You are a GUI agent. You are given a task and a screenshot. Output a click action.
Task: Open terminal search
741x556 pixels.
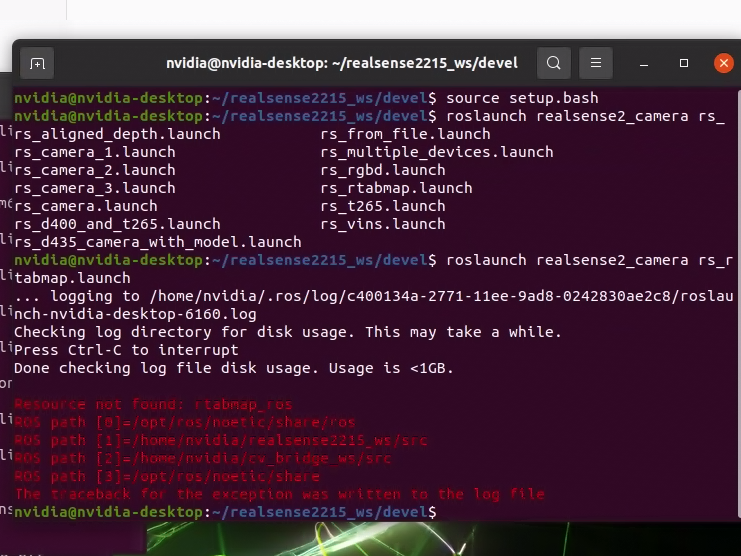tap(553, 63)
